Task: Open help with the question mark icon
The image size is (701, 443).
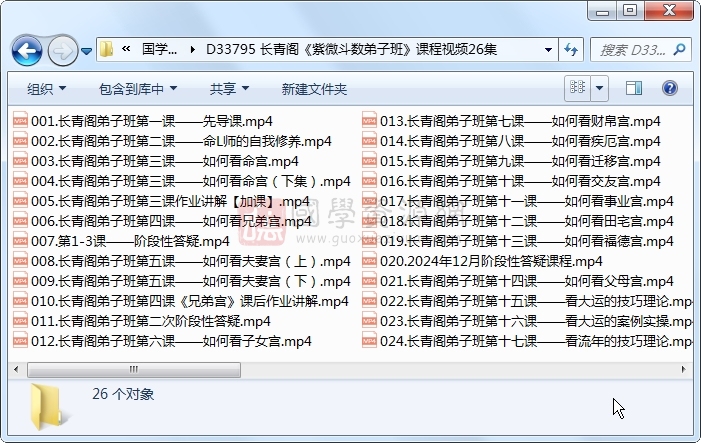Action: 669,88
